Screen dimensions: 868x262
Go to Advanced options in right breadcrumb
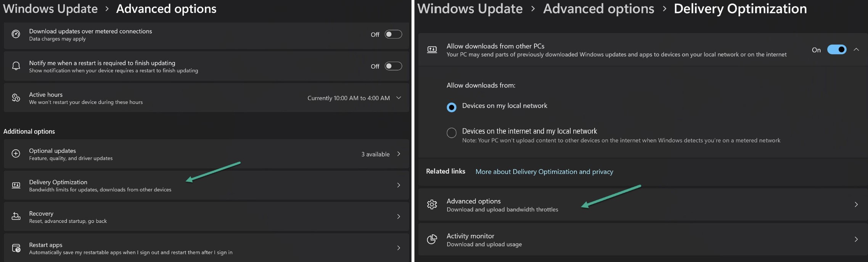(x=598, y=8)
